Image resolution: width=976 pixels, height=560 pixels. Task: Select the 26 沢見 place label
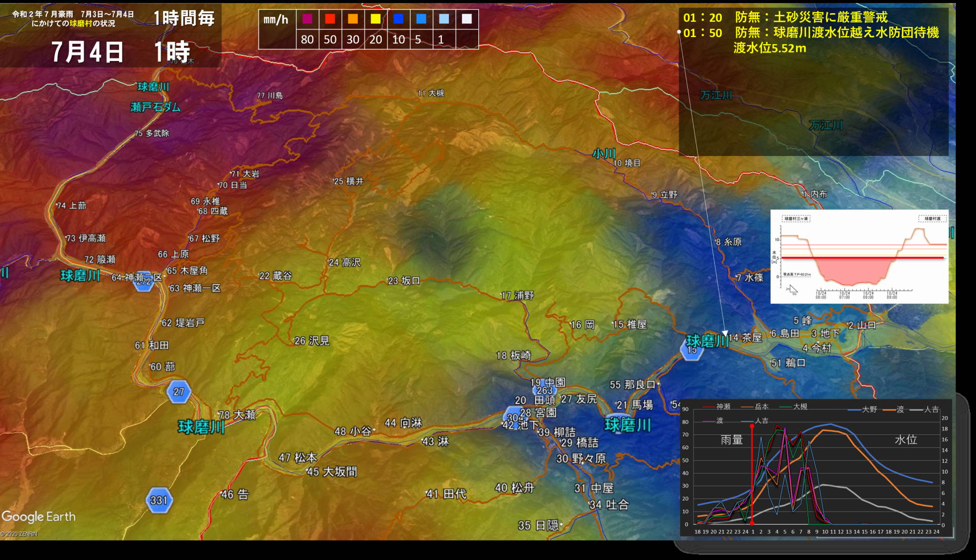[312, 340]
